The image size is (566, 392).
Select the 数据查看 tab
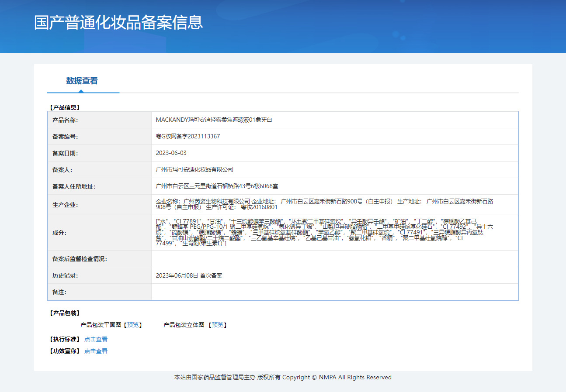[x=82, y=81]
